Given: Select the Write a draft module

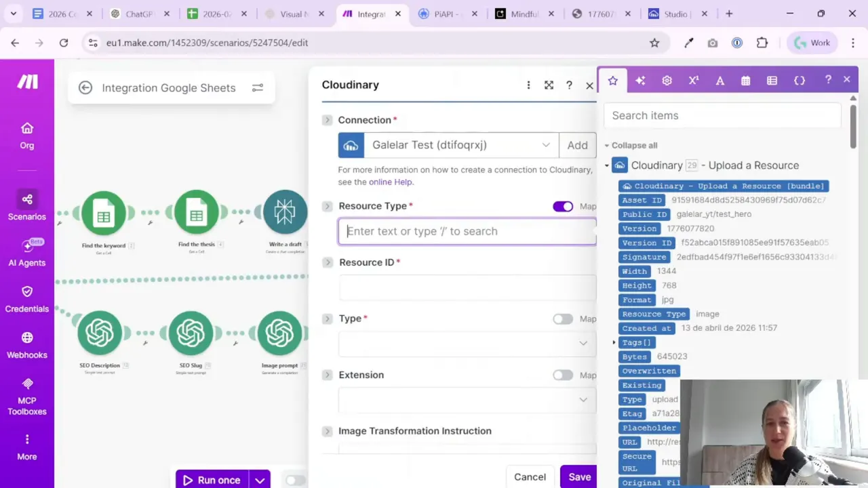Looking at the screenshot, I should click(285, 213).
